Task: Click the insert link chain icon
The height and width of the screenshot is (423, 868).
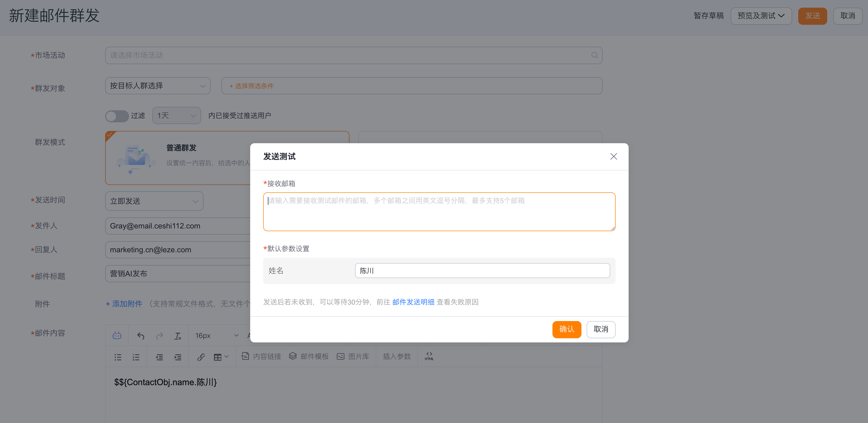Action: click(x=201, y=357)
